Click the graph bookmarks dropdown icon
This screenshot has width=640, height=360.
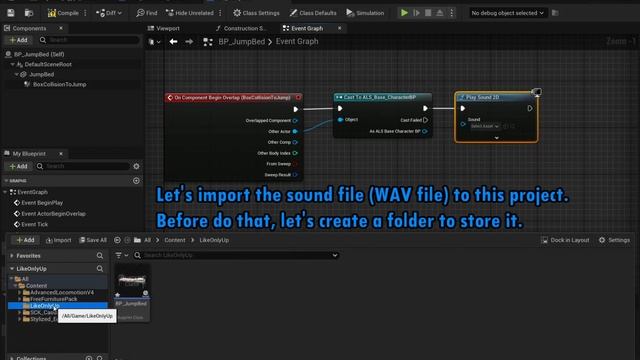pos(154,42)
